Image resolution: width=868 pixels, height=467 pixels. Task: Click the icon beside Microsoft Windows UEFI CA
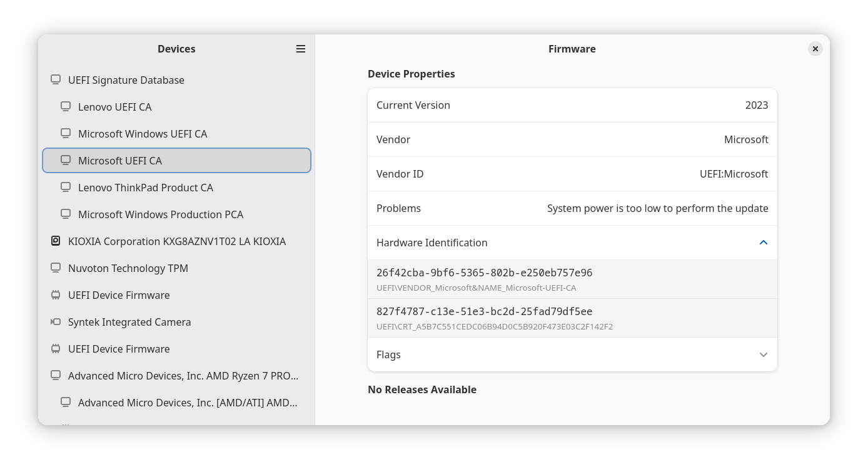[x=66, y=134]
